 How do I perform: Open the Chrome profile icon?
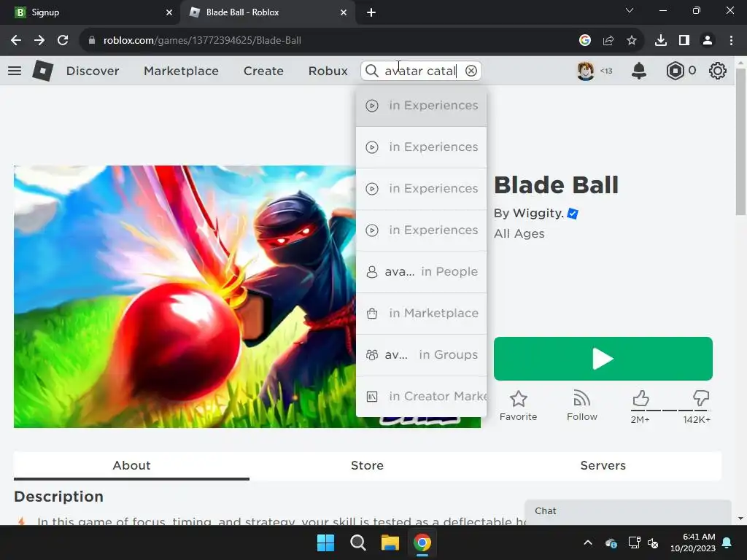[x=708, y=41]
